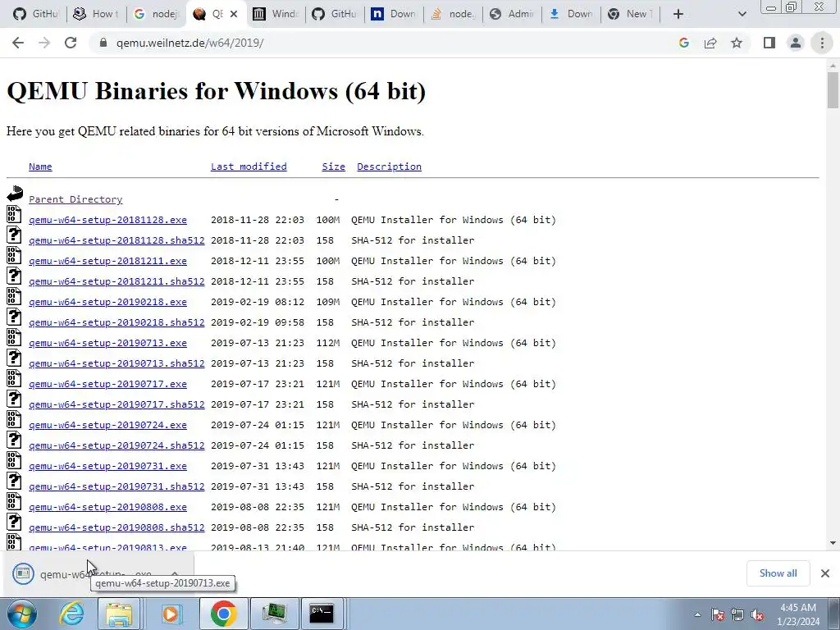Open the Parent Directory link
The width and height of the screenshot is (840, 630).
click(x=75, y=199)
